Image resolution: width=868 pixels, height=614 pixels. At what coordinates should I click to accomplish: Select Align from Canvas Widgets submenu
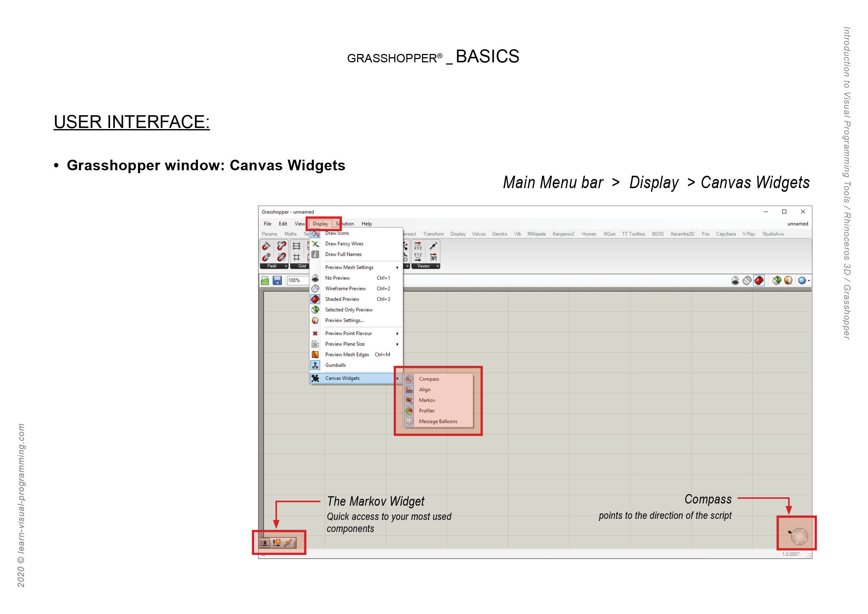pos(425,389)
